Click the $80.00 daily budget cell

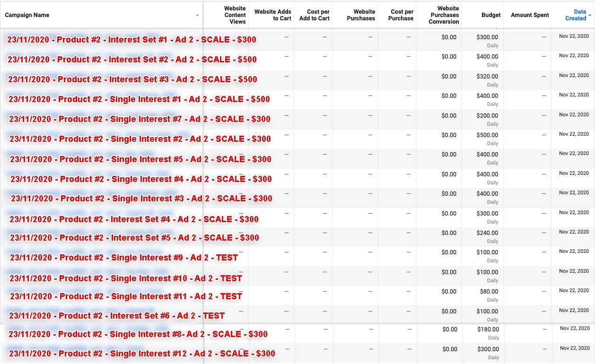(x=489, y=292)
